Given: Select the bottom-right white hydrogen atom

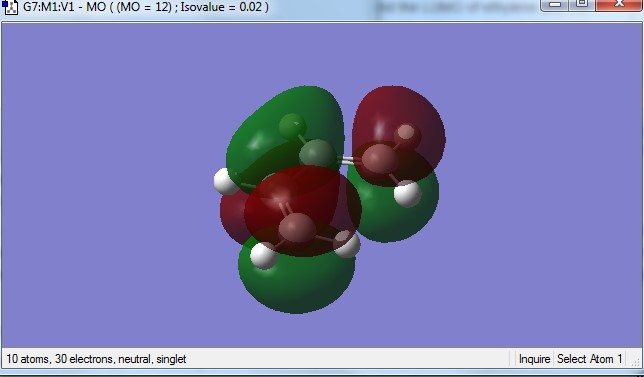Looking at the screenshot, I should tap(347, 244).
